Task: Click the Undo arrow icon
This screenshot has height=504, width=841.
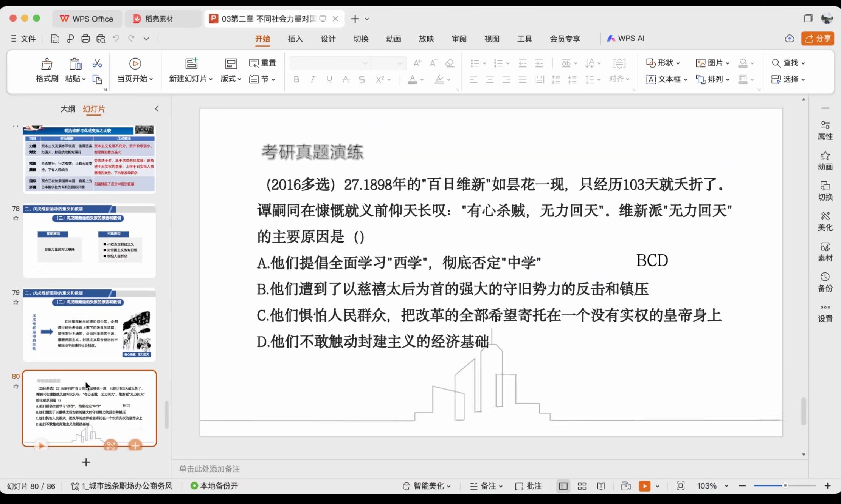Action: tap(116, 39)
